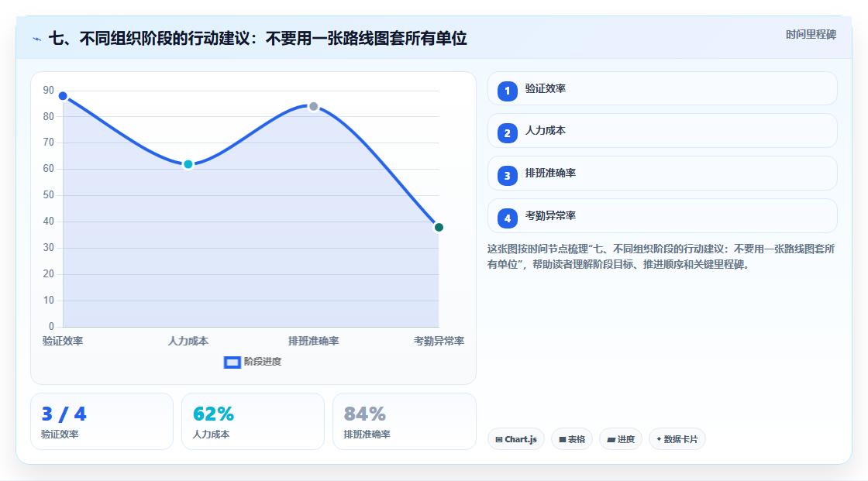Click the 进度 tag chip

coord(621,439)
